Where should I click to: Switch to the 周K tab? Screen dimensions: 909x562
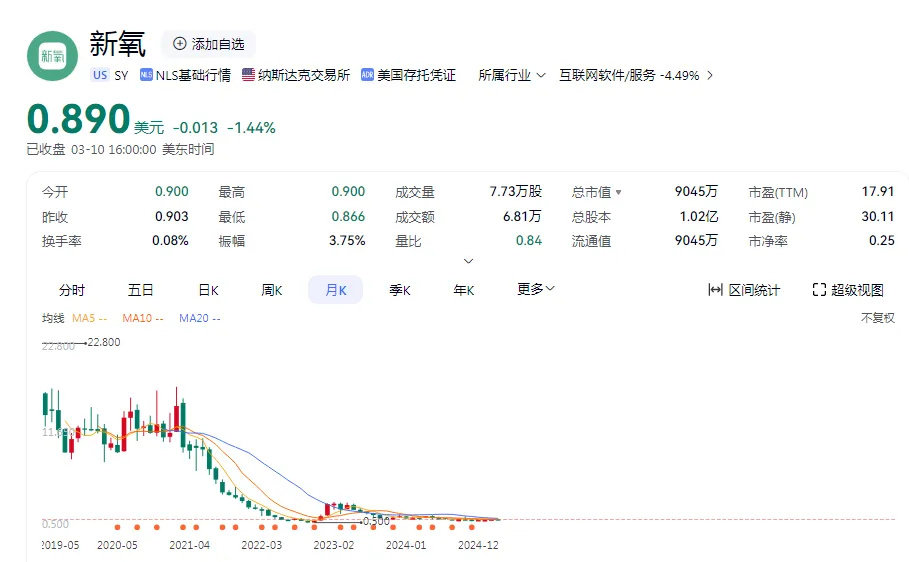pos(271,290)
